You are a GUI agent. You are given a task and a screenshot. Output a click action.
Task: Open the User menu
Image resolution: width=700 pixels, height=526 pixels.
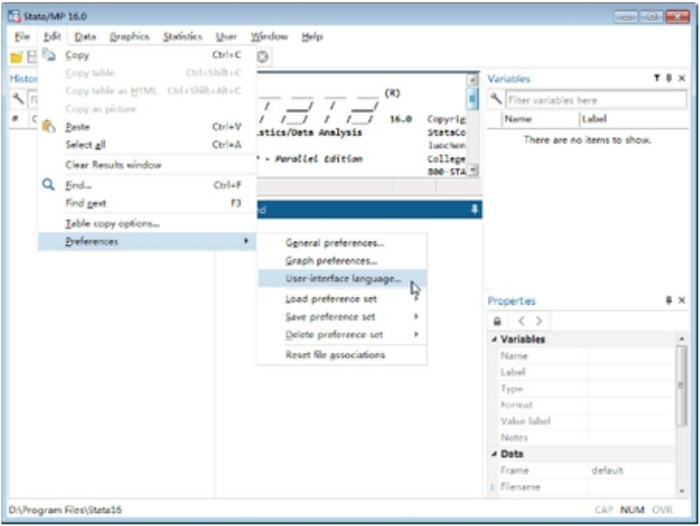coord(226,37)
